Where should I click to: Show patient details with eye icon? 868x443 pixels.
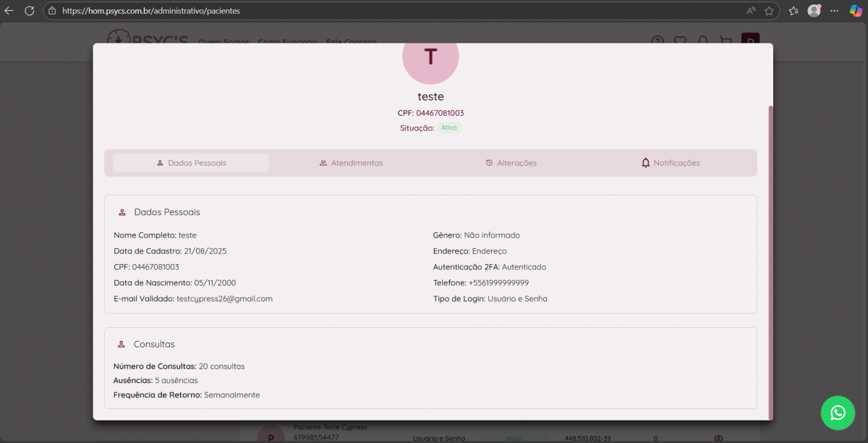718,438
